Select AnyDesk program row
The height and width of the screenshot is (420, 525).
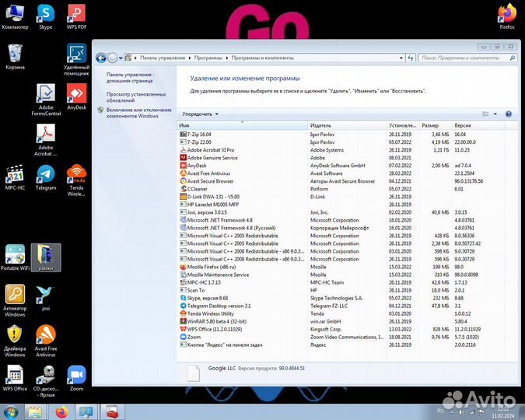click(x=342, y=166)
